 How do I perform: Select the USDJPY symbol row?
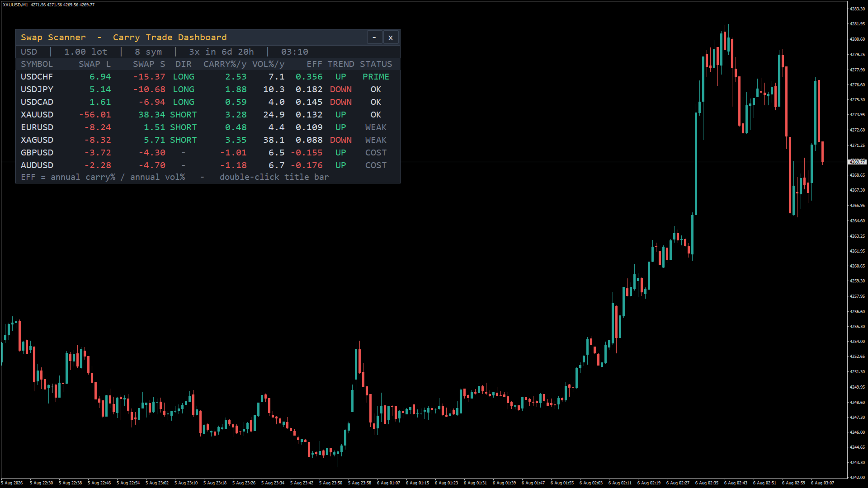(208, 89)
